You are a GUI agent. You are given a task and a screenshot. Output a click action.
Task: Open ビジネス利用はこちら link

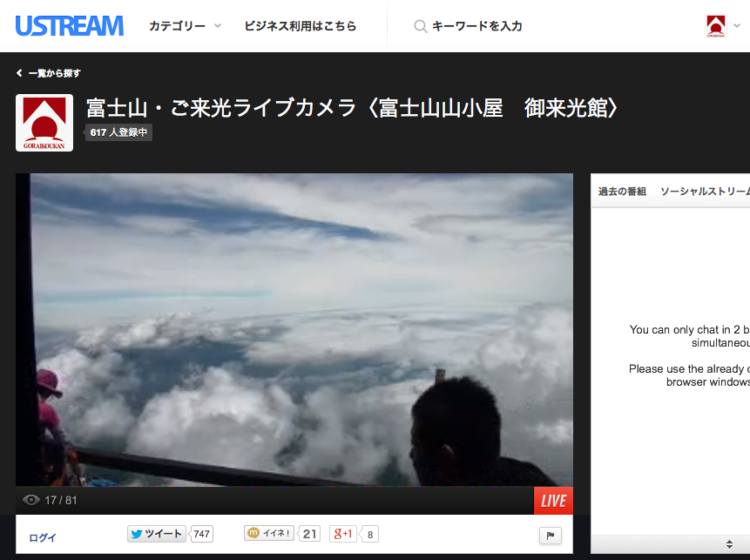[x=301, y=26]
